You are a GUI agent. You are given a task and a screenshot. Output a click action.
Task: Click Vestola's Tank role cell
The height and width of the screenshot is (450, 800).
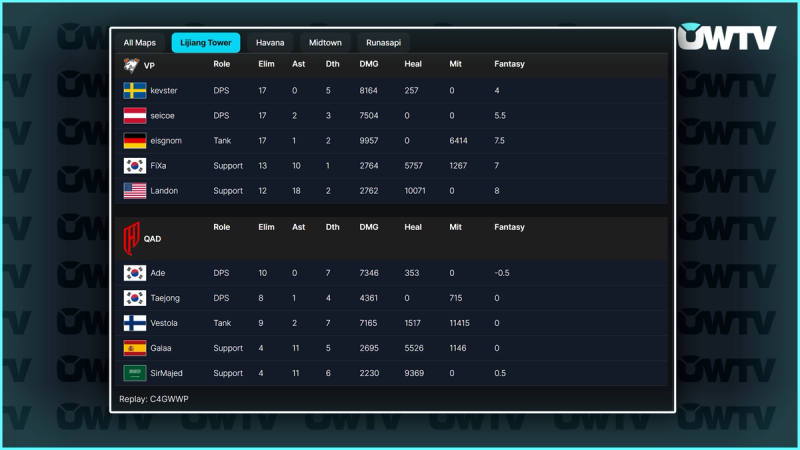pos(222,323)
